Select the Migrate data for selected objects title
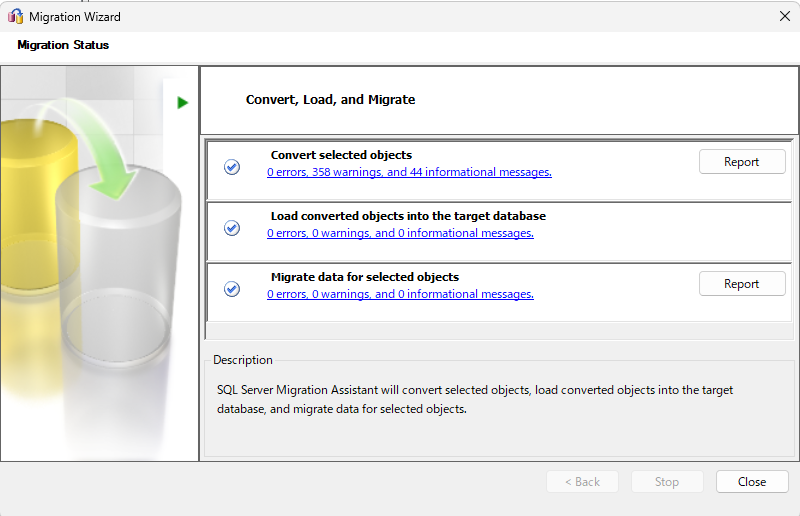 (365, 277)
